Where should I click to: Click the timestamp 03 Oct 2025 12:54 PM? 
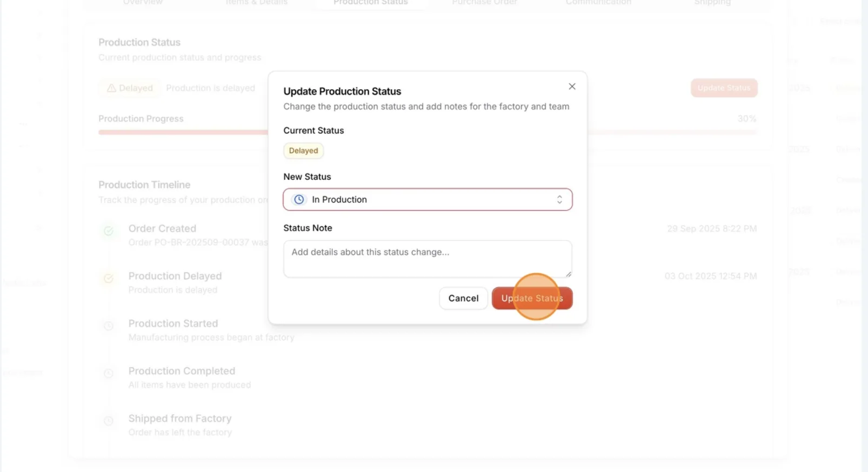[x=711, y=277]
